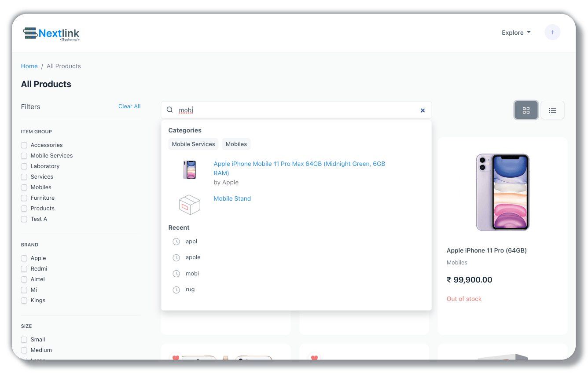Click 'by Apple' text in search result

tap(226, 182)
